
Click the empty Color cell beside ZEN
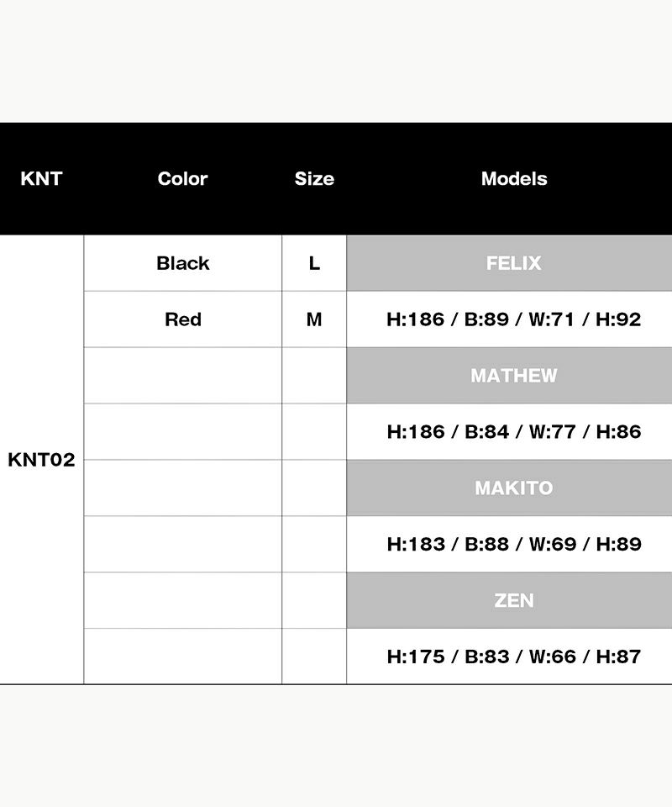[x=182, y=600]
